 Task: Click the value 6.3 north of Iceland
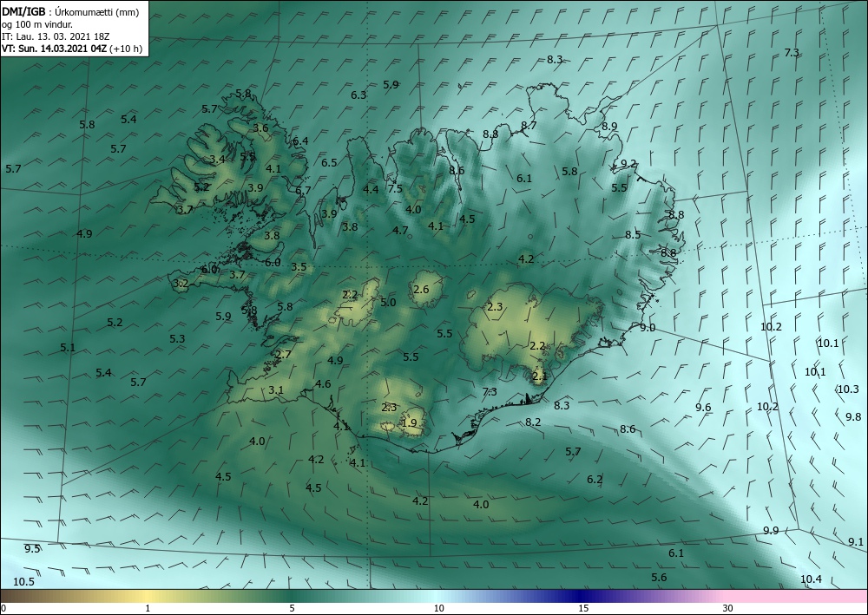[358, 95]
